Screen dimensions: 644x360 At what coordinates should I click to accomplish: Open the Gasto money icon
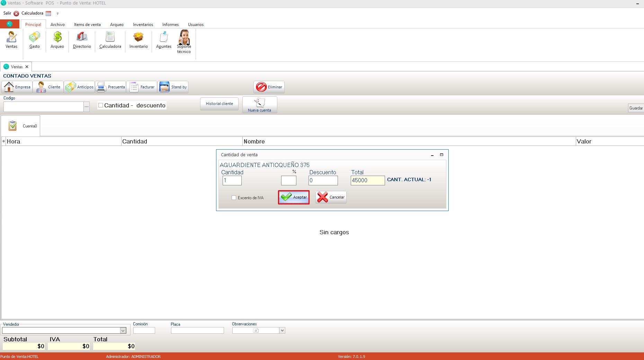34,37
